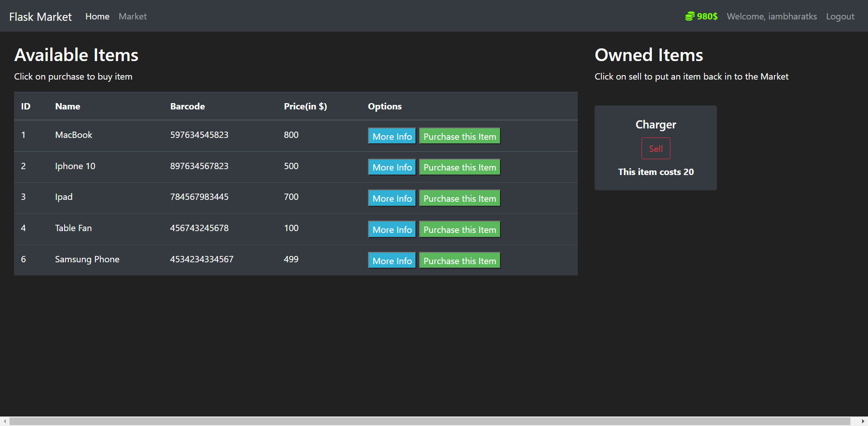
Task: Sell the Charger from Owned Items
Action: click(x=656, y=148)
